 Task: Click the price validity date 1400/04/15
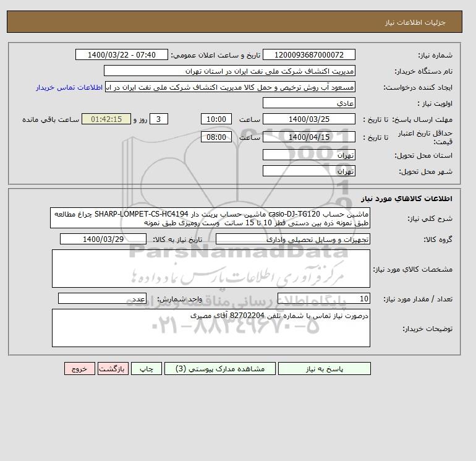point(308,137)
